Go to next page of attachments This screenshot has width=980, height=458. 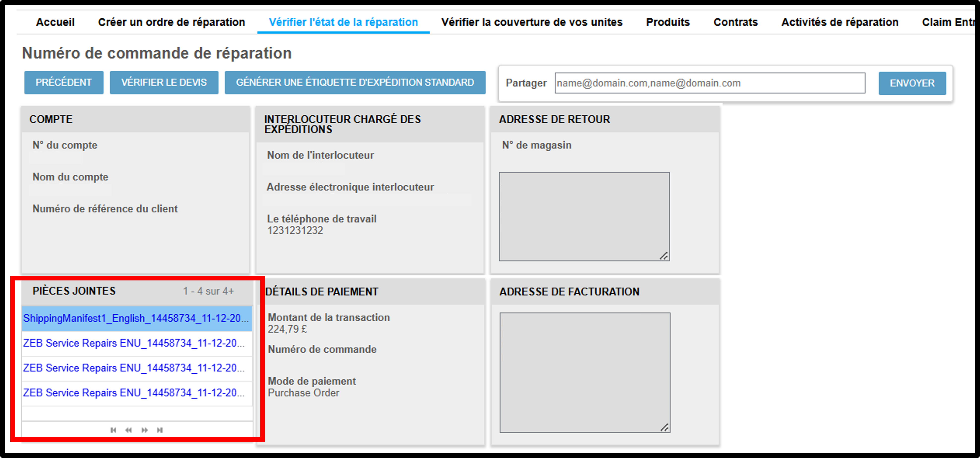[145, 430]
